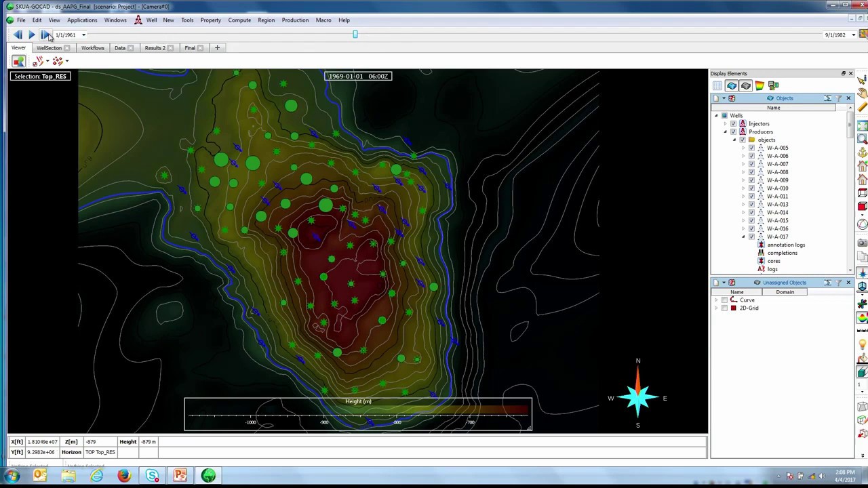Open Skype from the taskbar

point(152,476)
